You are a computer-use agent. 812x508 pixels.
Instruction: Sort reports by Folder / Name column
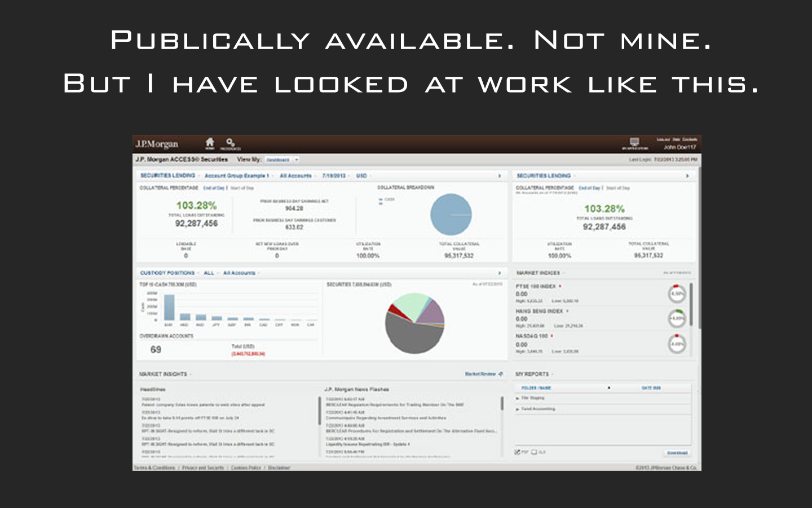(536, 388)
